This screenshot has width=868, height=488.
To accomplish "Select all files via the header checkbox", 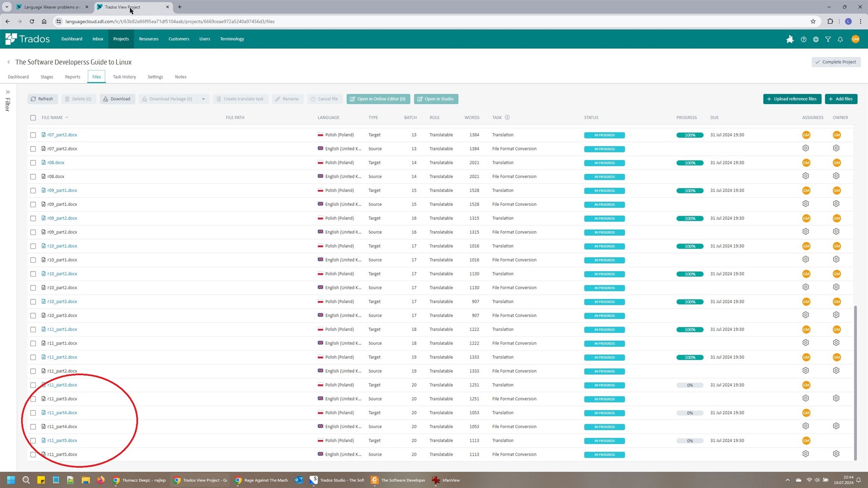I will [x=33, y=117].
